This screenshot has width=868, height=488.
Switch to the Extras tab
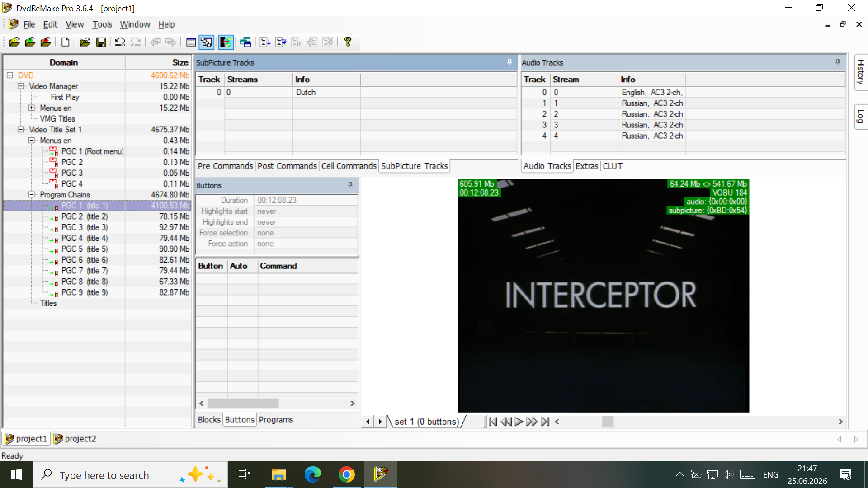(x=587, y=166)
